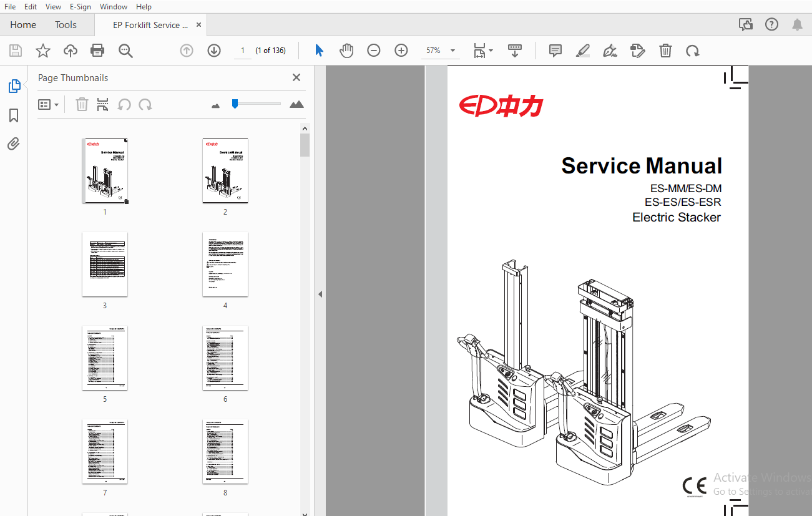Select page 1 thumbnail
812x516 pixels.
pos(105,171)
